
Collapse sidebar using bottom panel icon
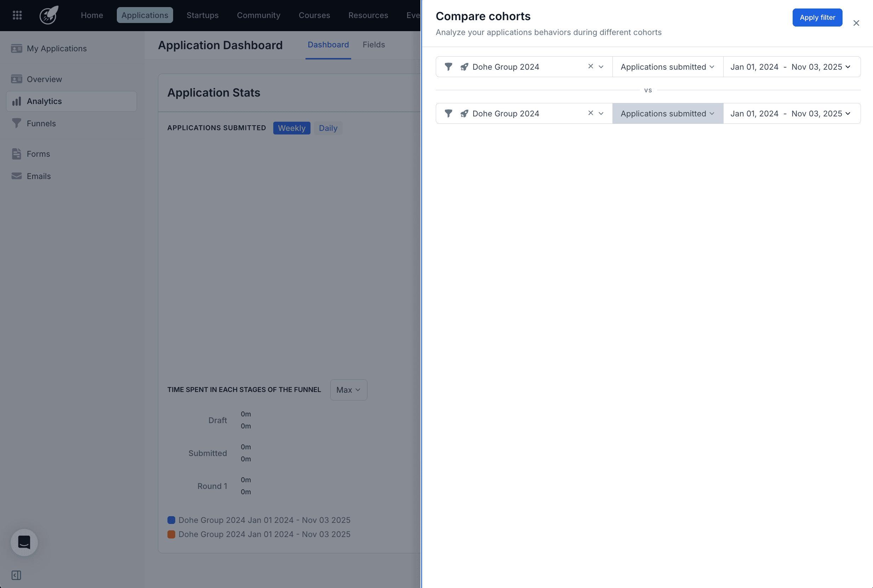[16, 575]
